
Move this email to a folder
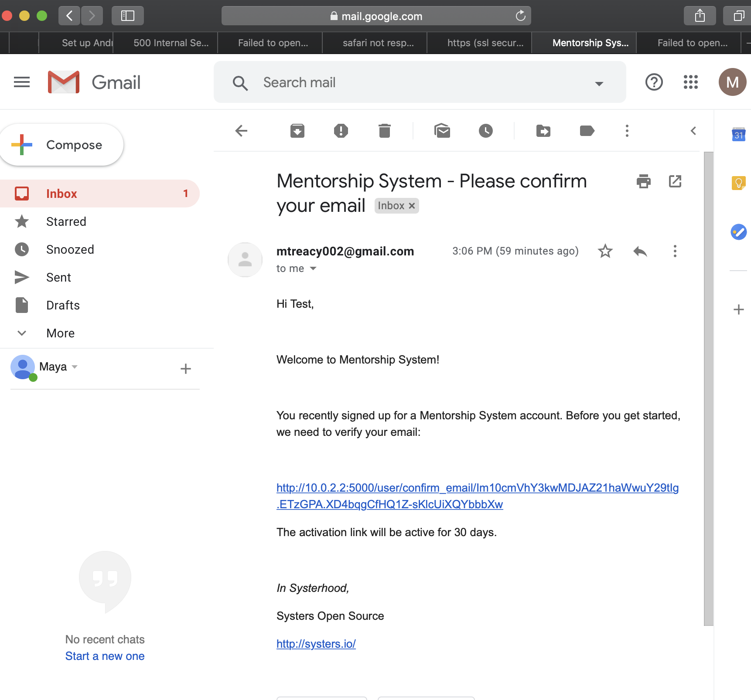[543, 131]
